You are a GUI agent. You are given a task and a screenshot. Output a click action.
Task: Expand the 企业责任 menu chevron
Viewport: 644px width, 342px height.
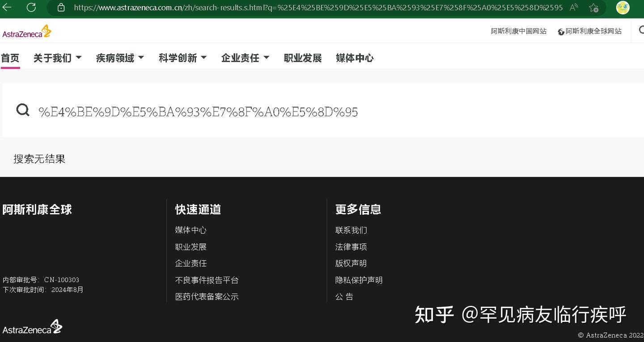267,58
